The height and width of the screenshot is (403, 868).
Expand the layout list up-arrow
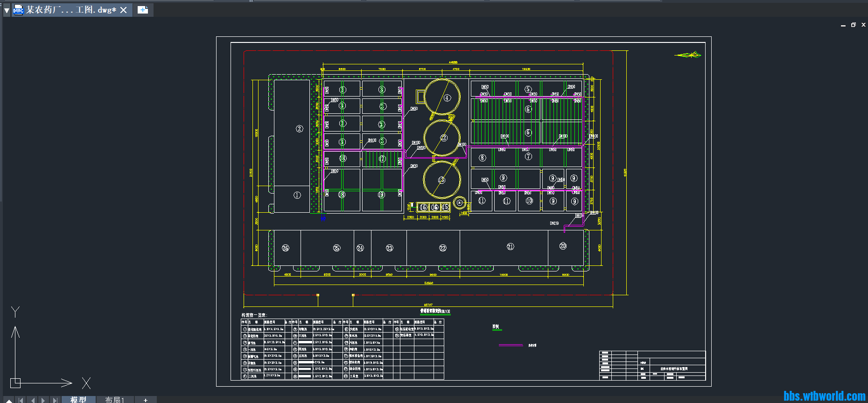(9, 400)
